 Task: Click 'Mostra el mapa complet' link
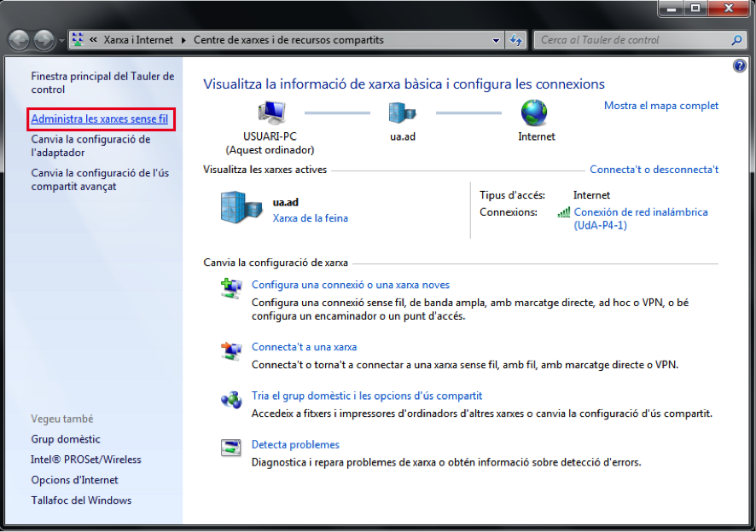661,106
